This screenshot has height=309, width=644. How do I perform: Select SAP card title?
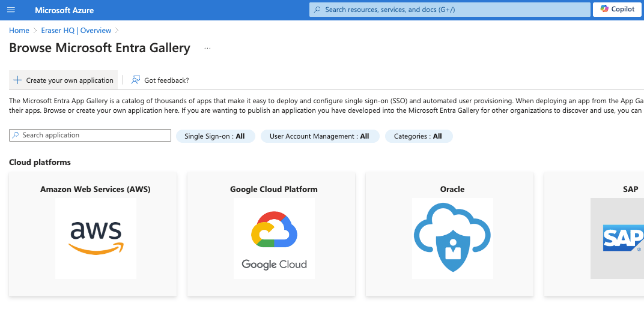630,189
